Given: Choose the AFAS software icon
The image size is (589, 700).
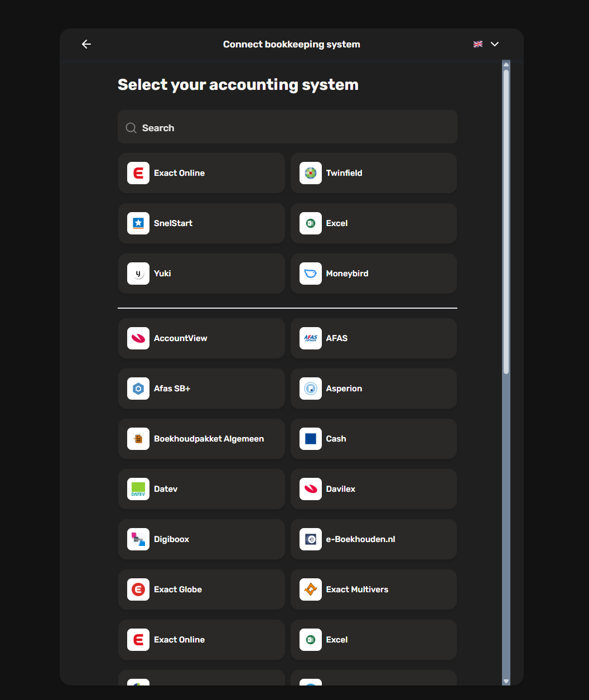Looking at the screenshot, I should [311, 338].
